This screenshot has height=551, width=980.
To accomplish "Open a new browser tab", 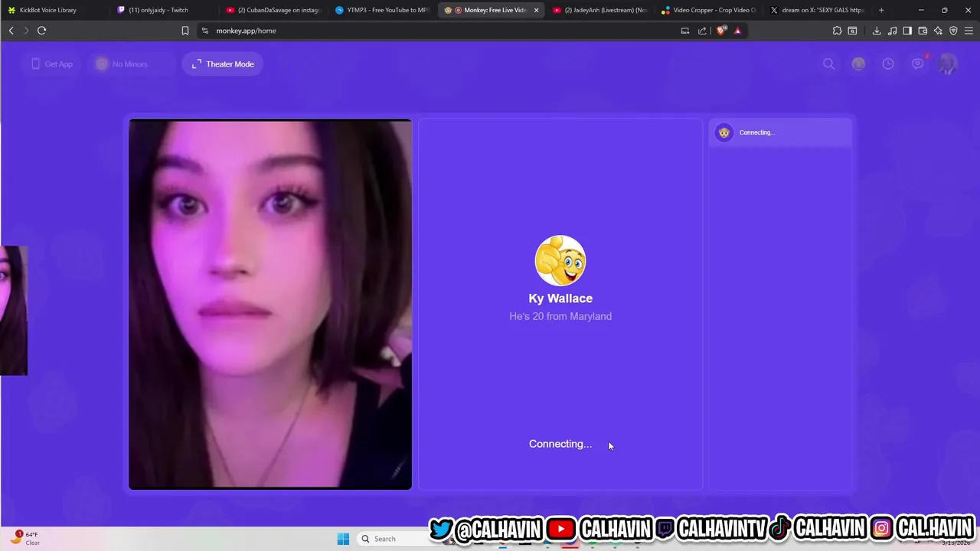I will pos(881,10).
